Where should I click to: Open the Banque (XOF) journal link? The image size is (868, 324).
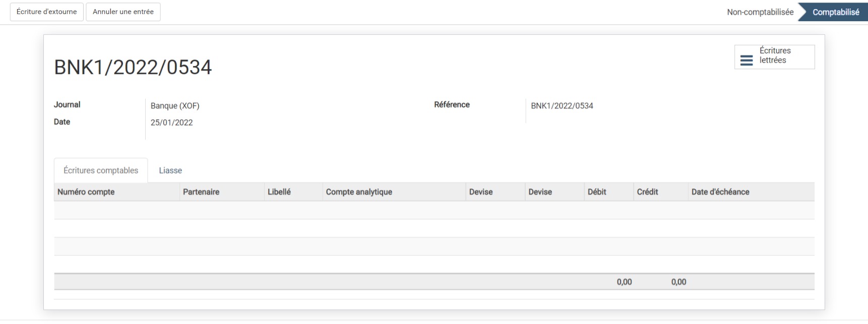point(175,106)
